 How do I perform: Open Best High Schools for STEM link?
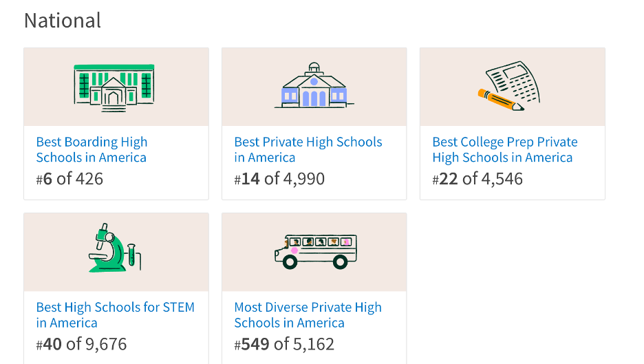(116, 314)
